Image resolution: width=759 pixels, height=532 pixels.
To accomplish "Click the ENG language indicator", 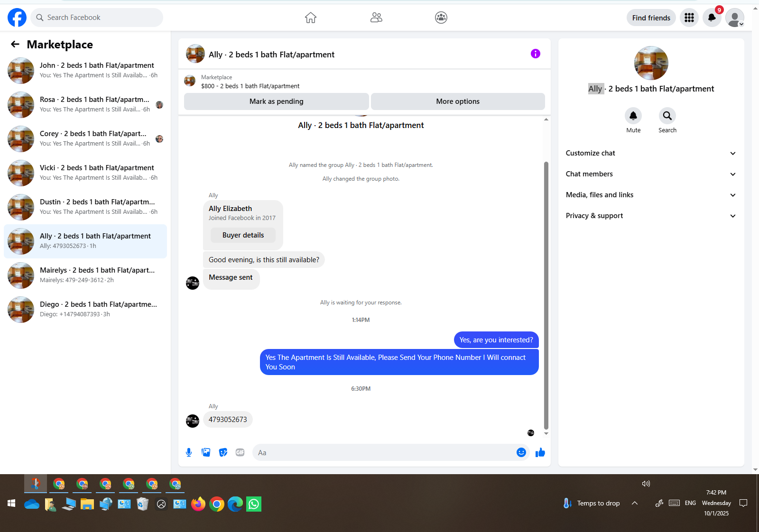I will pyautogui.click(x=690, y=503).
